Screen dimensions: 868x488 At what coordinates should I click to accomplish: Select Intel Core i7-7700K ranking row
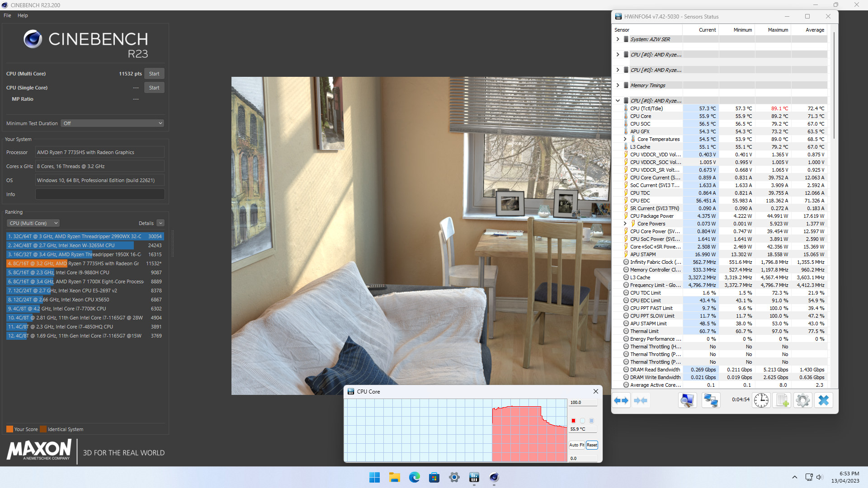(85, 309)
